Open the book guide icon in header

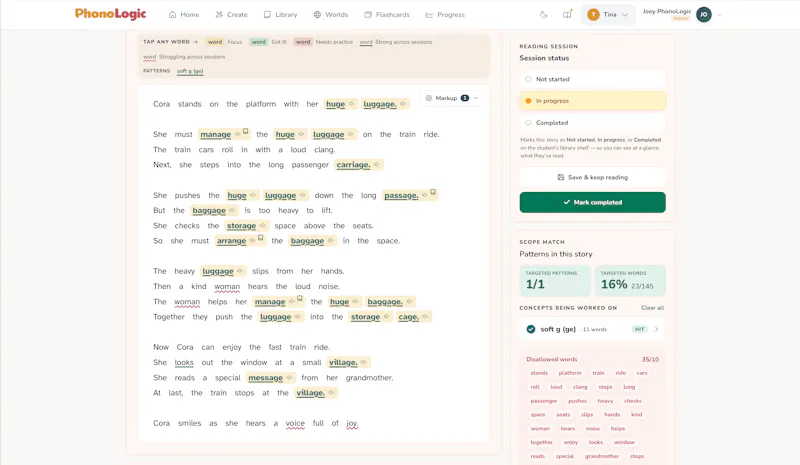(x=567, y=15)
